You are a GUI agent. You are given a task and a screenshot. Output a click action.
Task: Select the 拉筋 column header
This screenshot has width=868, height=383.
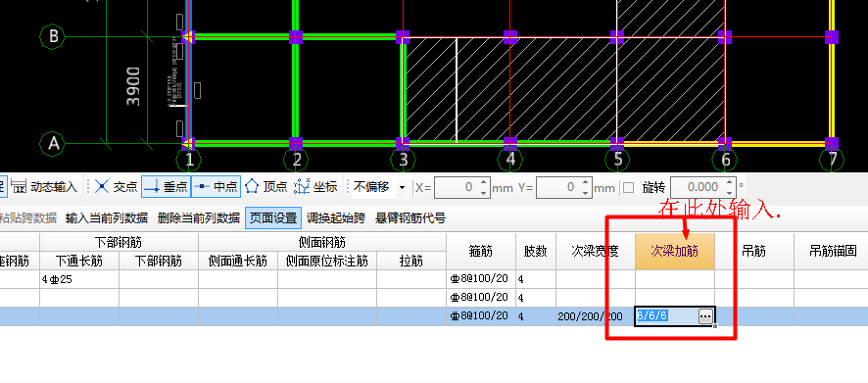[x=411, y=261]
